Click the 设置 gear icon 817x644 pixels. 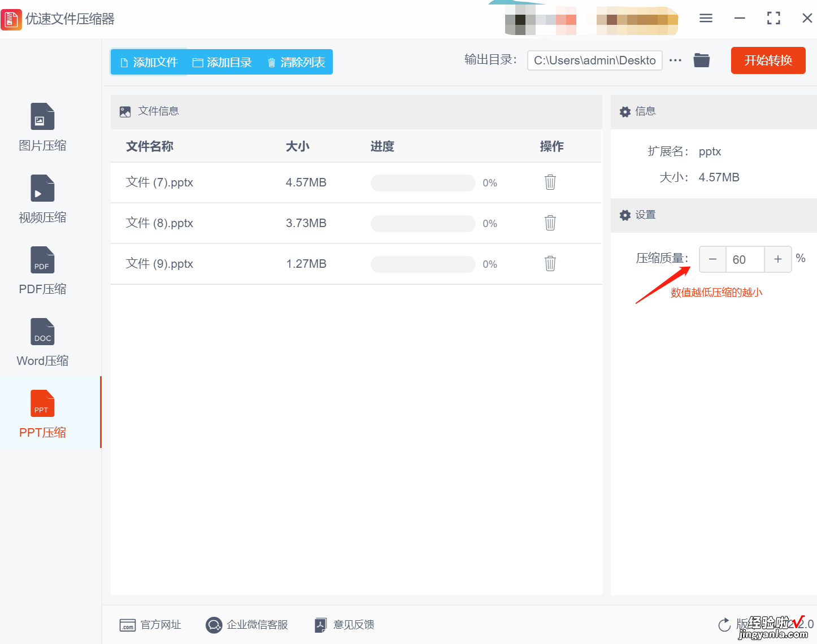tap(625, 215)
